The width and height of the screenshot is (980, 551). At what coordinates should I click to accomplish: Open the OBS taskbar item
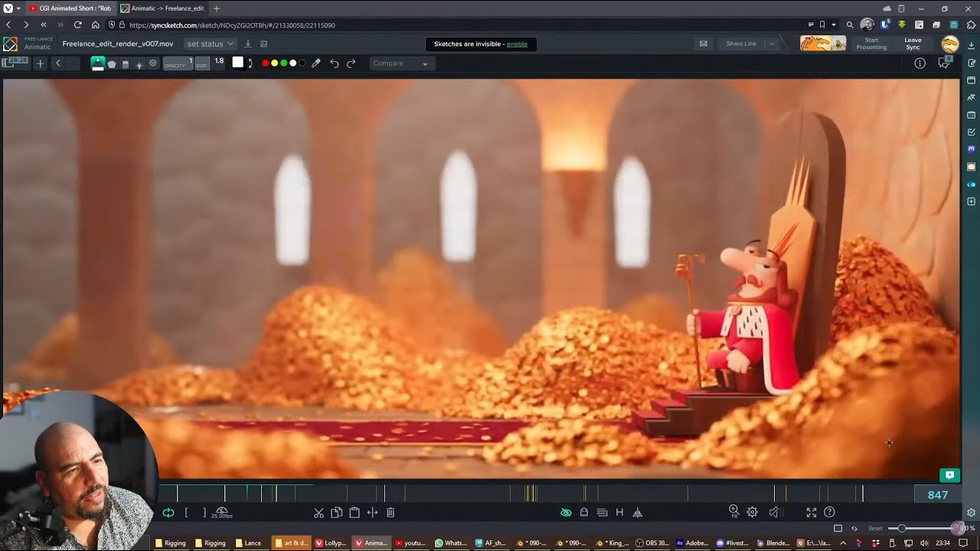point(653,543)
